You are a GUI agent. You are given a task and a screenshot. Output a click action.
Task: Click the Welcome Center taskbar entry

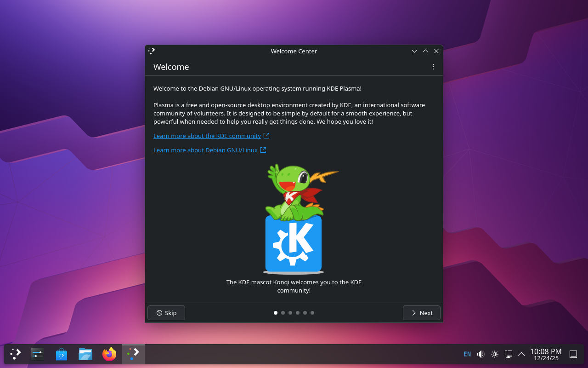(x=133, y=354)
